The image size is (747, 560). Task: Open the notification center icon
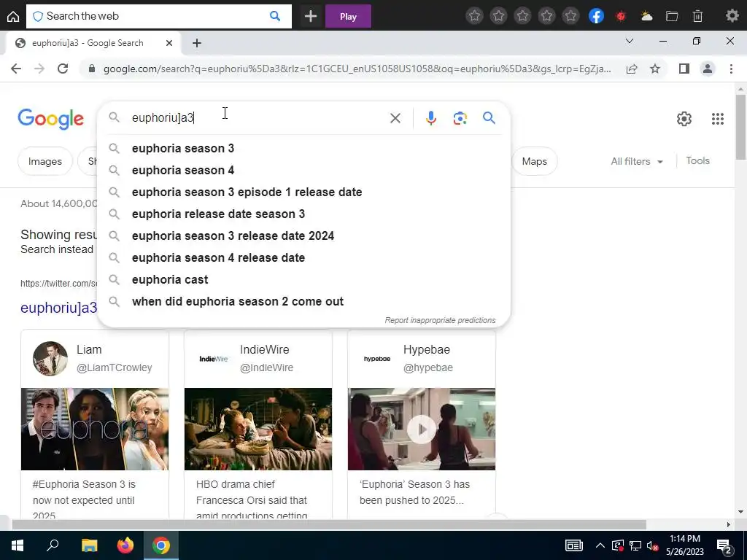724,546
